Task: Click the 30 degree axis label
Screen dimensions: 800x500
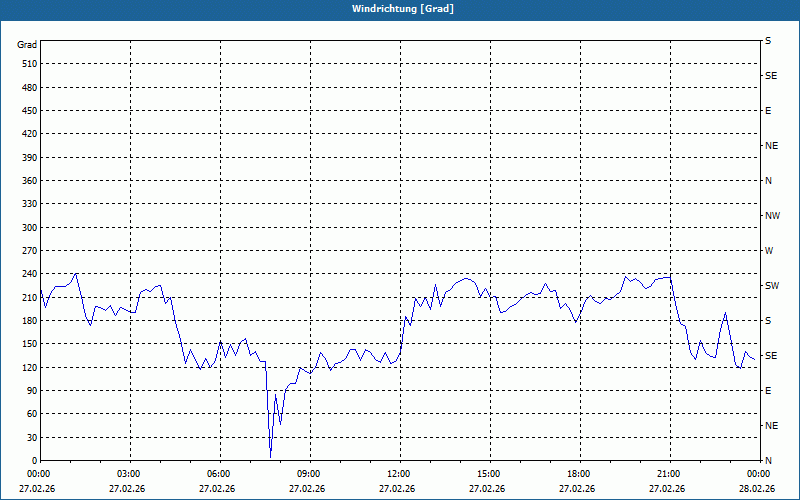Action: point(30,438)
